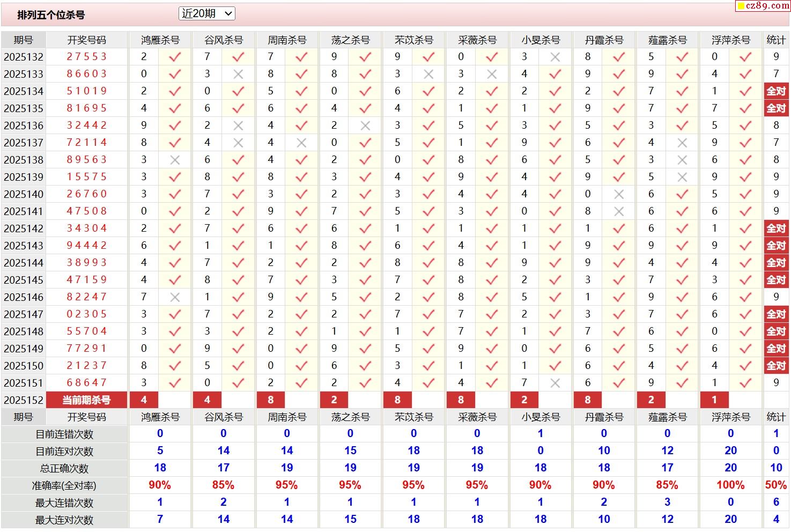
Task: Click the checkmark for 采薇杀号 in row 2025145
Action: (x=492, y=280)
